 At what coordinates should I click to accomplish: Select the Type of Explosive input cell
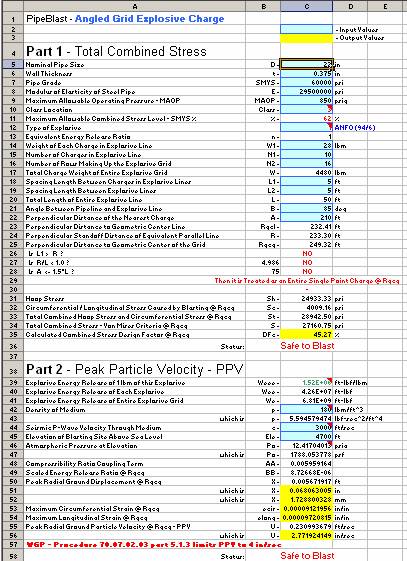tap(307, 127)
